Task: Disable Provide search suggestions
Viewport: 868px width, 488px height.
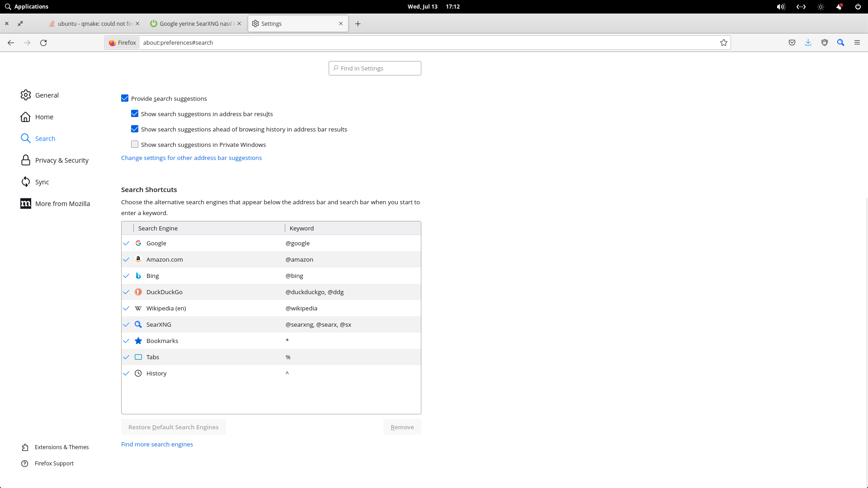Action: point(125,98)
